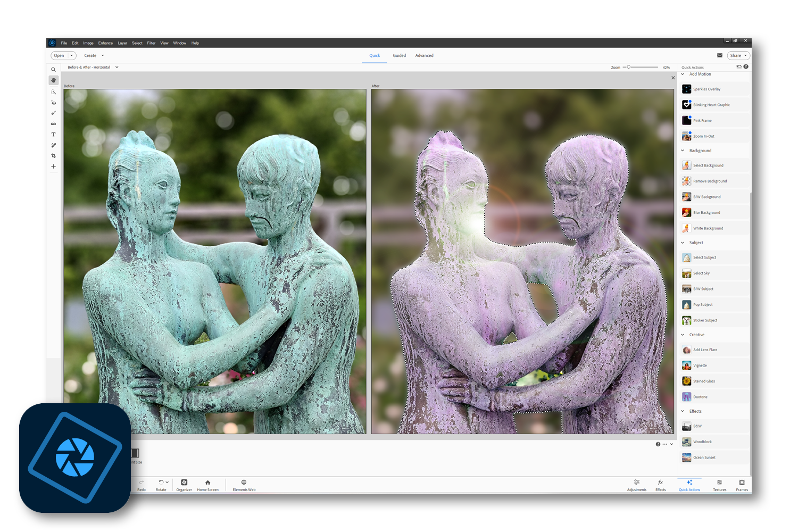The width and height of the screenshot is (798, 532).
Task: Open the Organizer from the bottom bar
Action: 184,486
